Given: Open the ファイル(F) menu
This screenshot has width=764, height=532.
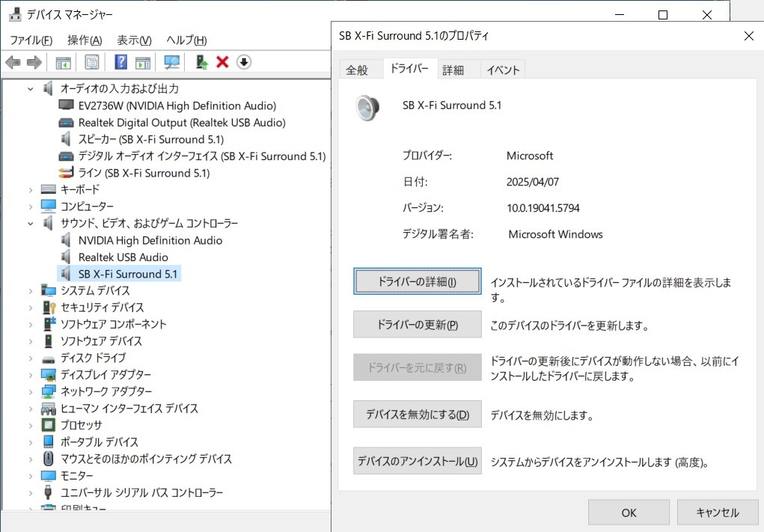Looking at the screenshot, I should (31, 40).
